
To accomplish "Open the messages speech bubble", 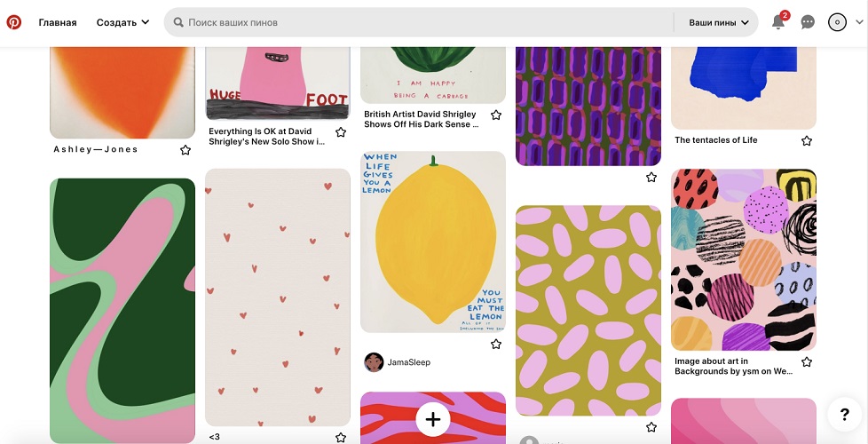I will (x=808, y=22).
